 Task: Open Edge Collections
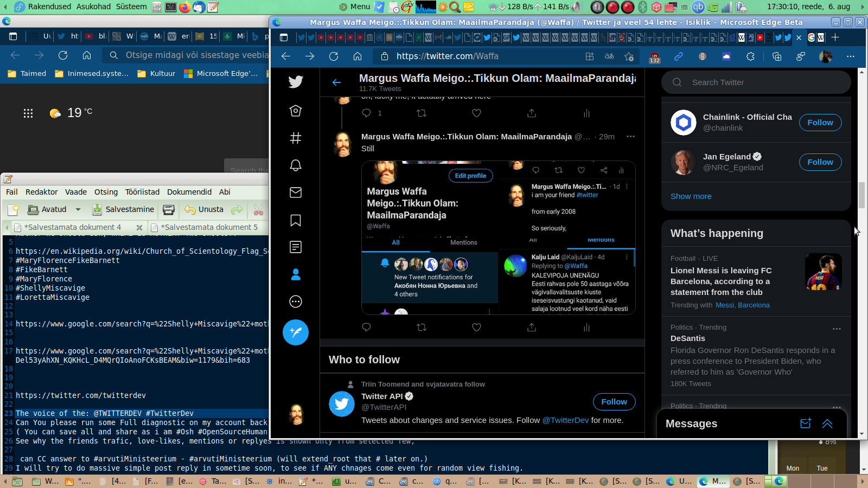coord(777,56)
